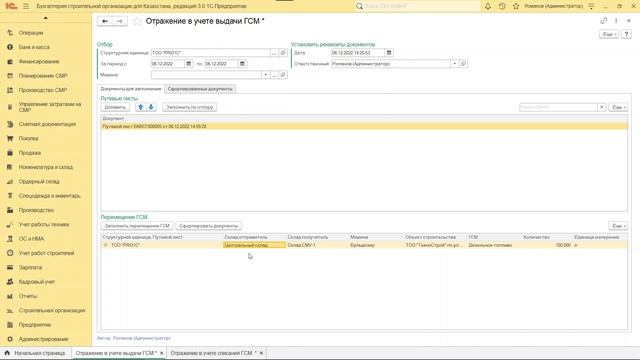Click the Структурная единица input field
Image resolution: width=640 pixels, height=360 pixels.
click(x=210, y=53)
